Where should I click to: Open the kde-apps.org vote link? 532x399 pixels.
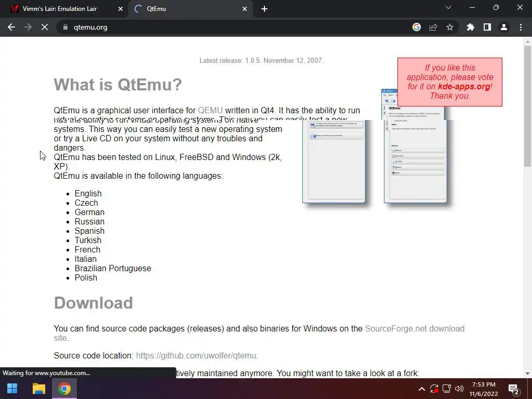[x=464, y=87]
